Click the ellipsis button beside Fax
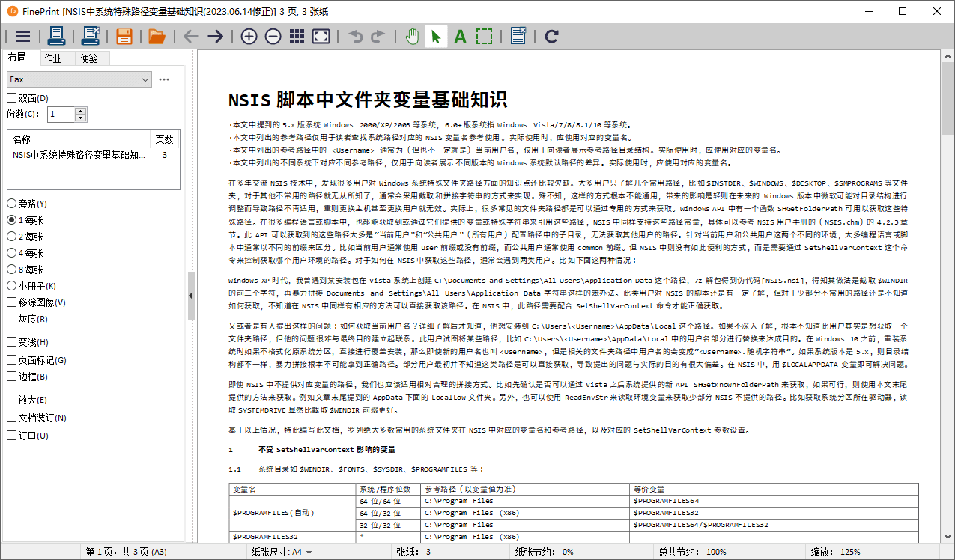Image resolution: width=955 pixels, height=560 pixels. point(164,79)
